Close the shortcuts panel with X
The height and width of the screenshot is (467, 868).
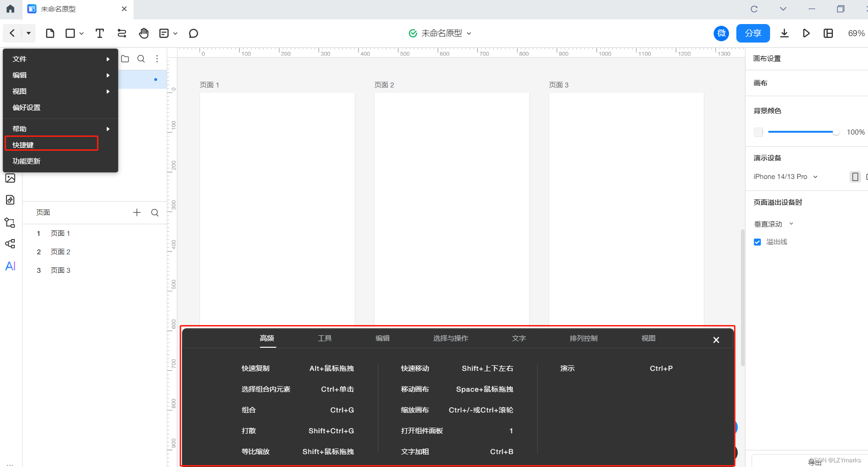coord(716,340)
